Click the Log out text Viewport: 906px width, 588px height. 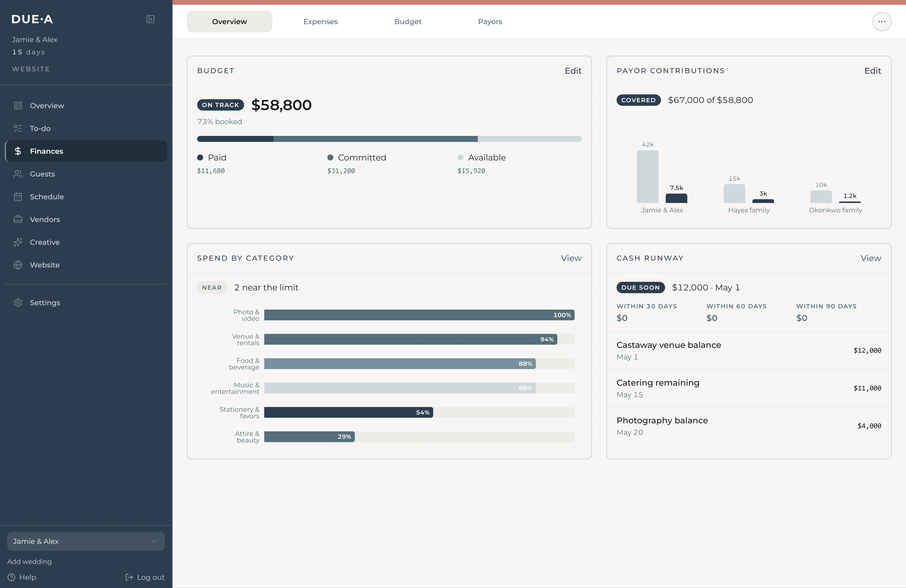[x=151, y=577]
